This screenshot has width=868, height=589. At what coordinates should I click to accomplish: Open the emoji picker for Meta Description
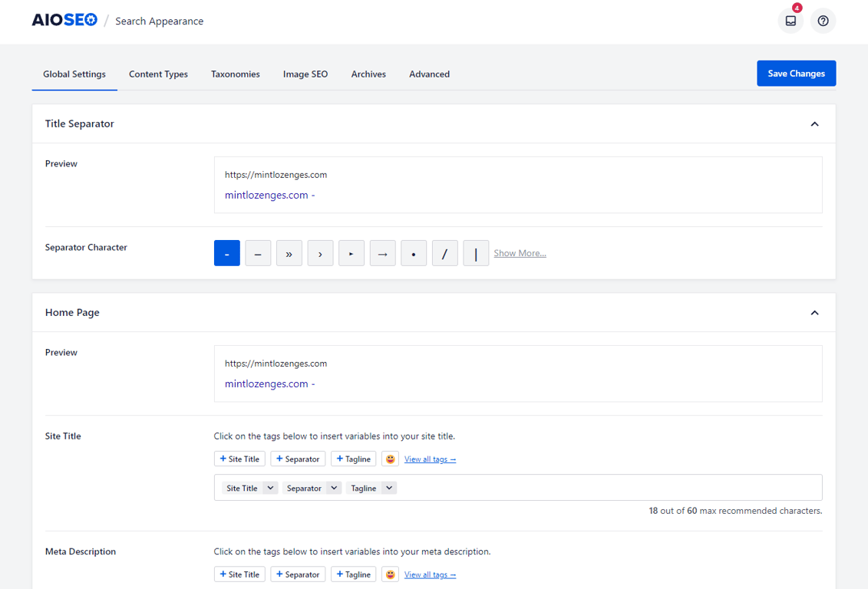pos(390,574)
